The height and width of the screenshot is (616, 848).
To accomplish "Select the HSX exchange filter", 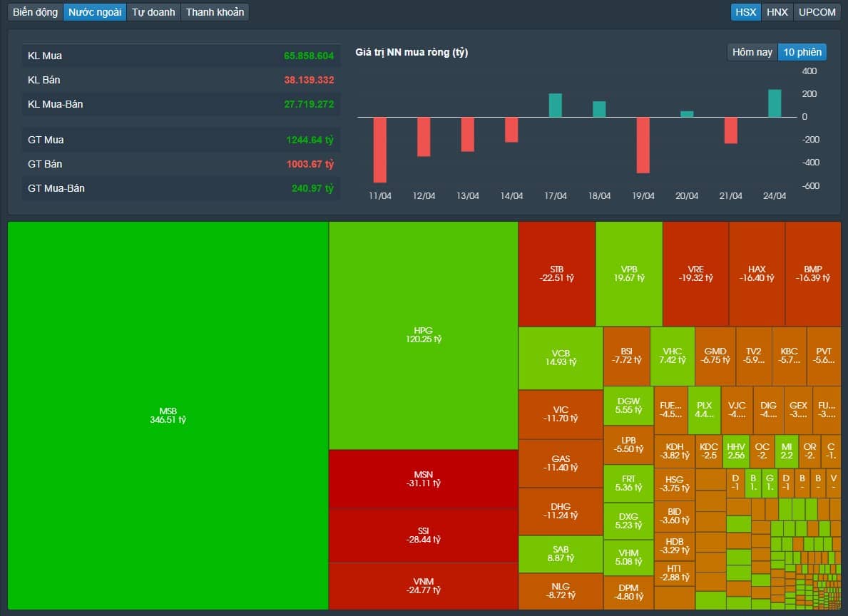I will [x=746, y=12].
